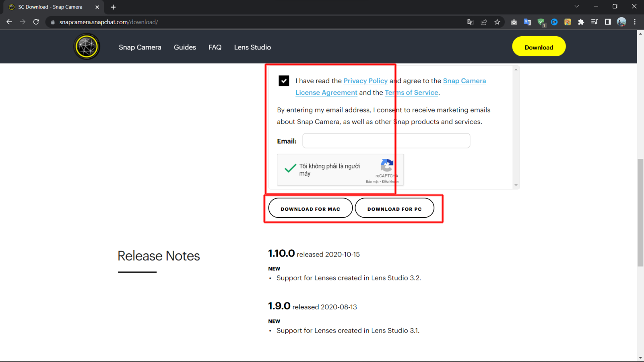The image size is (644, 362).
Task: Open the share this page icon
Action: click(x=484, y=22)
